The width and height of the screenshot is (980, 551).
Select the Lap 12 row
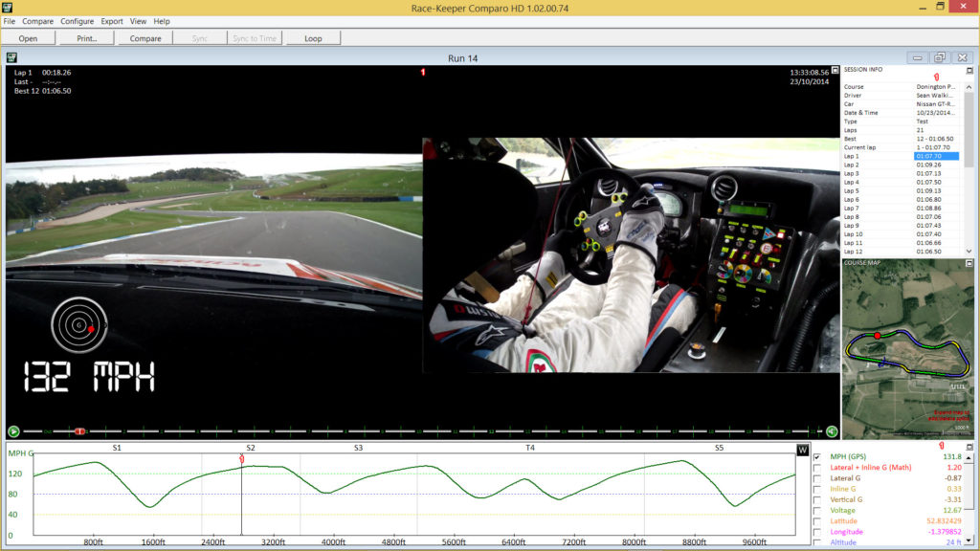[x=901, y=252]
